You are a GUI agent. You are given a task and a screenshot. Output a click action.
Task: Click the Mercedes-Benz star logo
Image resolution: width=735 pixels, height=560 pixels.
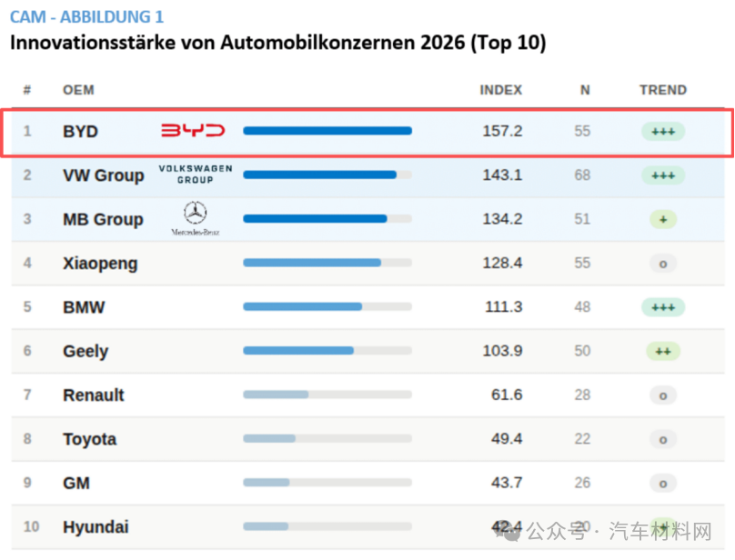[x=195, y=218]
